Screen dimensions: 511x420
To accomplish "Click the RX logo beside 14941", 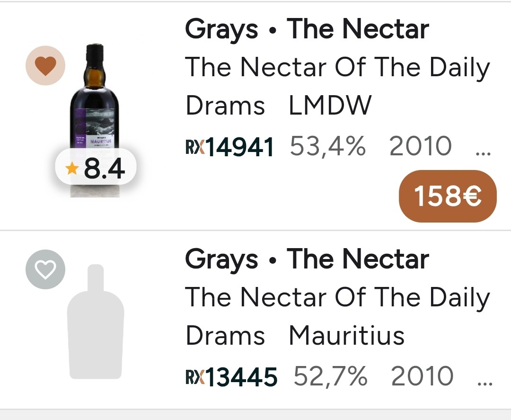I will [x=194, y=147].
